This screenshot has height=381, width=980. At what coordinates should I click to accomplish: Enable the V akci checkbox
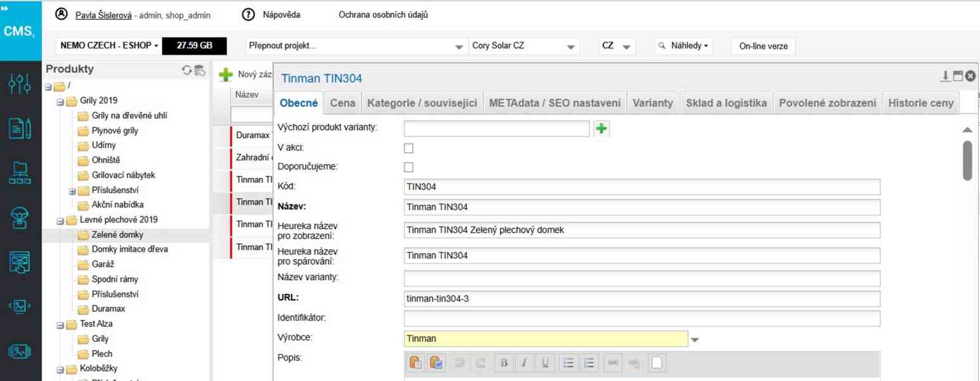pos(408,148)
